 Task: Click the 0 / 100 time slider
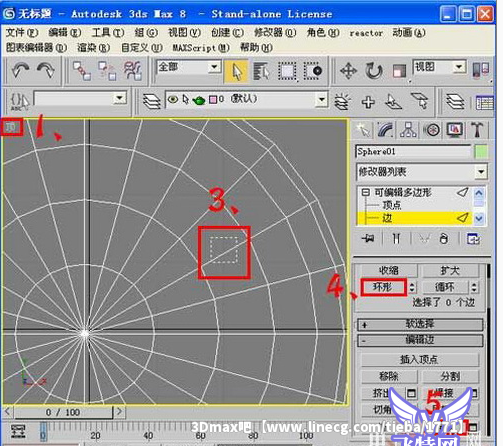tap(63, 413)
